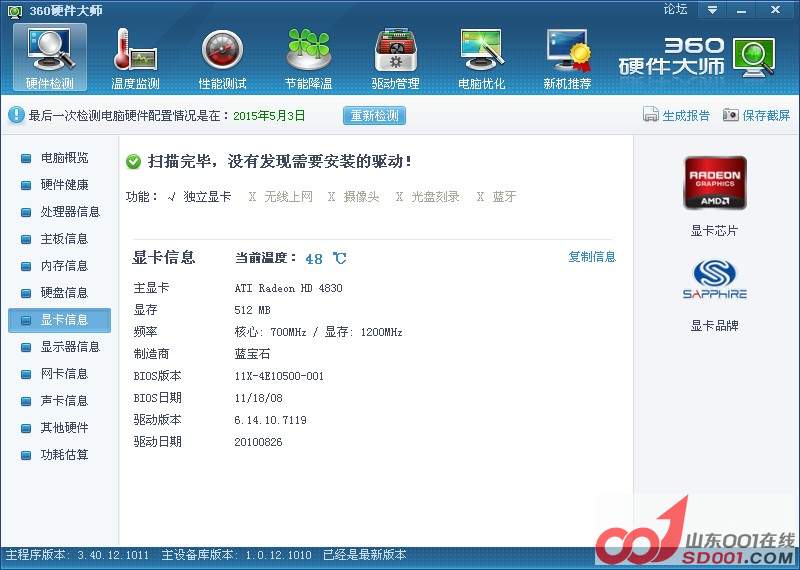This screenshot has height=570, width=800.
Task: Click the 生成报告 generate report link
Action: 686,115
